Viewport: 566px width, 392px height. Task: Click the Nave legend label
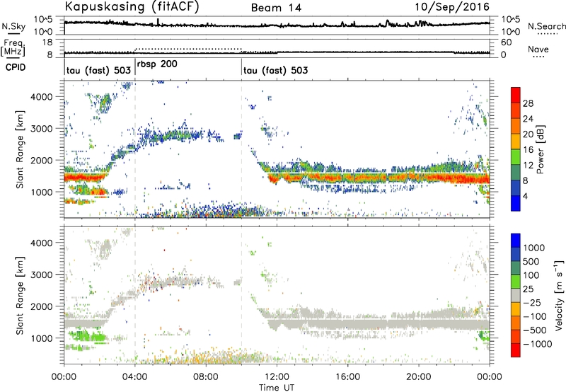pyautogui.click(x=538, y=49)
